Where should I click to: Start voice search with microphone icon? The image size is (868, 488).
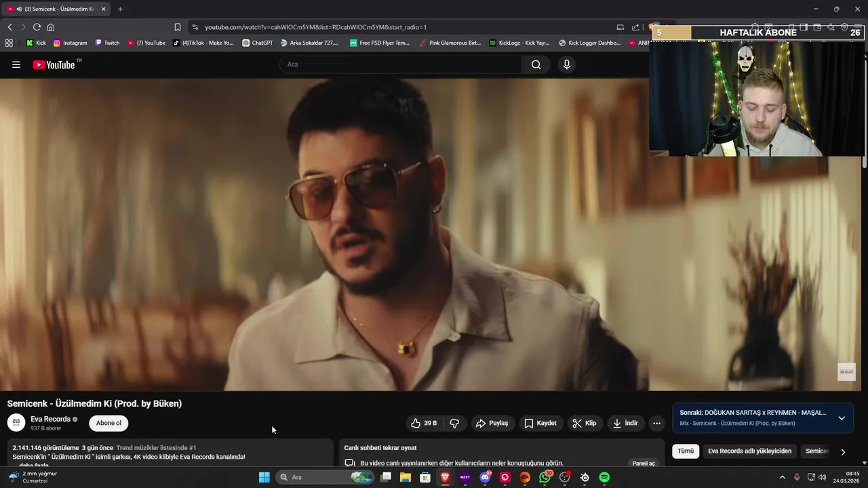[x=567, y=64]
